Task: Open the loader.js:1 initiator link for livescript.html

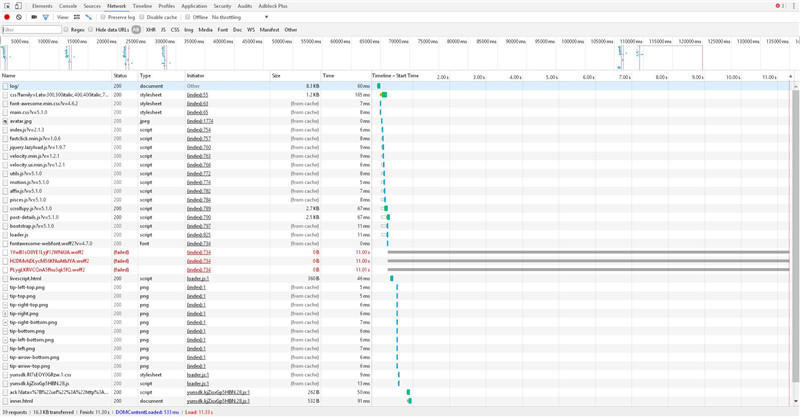Action: pyautogui.click(x=198, y=279)
